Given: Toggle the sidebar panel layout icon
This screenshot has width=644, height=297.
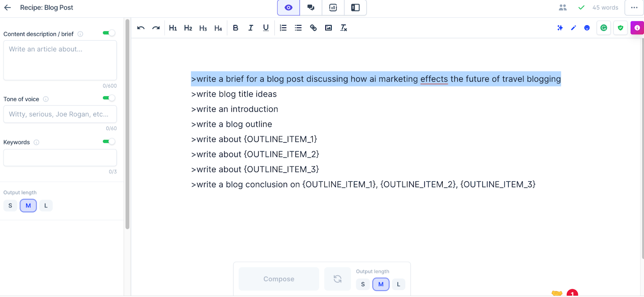Looking at the screenshot, I should pos(355,8).
